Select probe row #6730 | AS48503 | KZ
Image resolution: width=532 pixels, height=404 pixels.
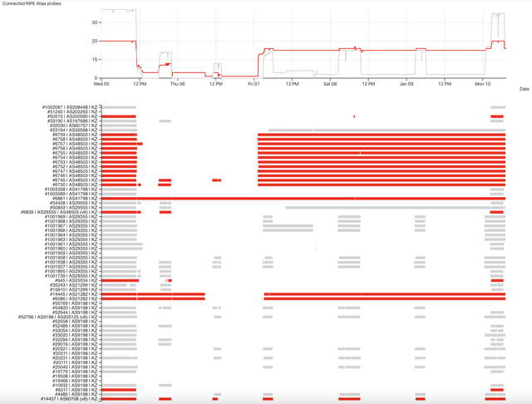pyautogui.click(x=75, y=185)
